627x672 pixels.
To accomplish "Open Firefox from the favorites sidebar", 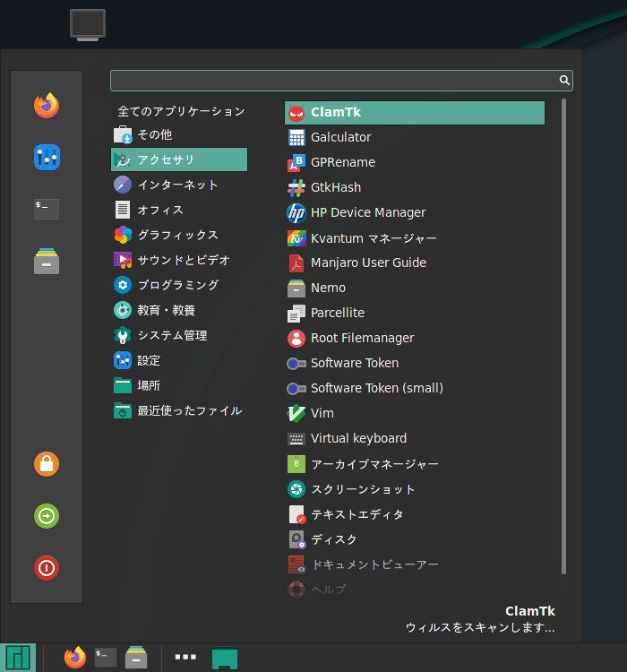I will tap(47, 106).
